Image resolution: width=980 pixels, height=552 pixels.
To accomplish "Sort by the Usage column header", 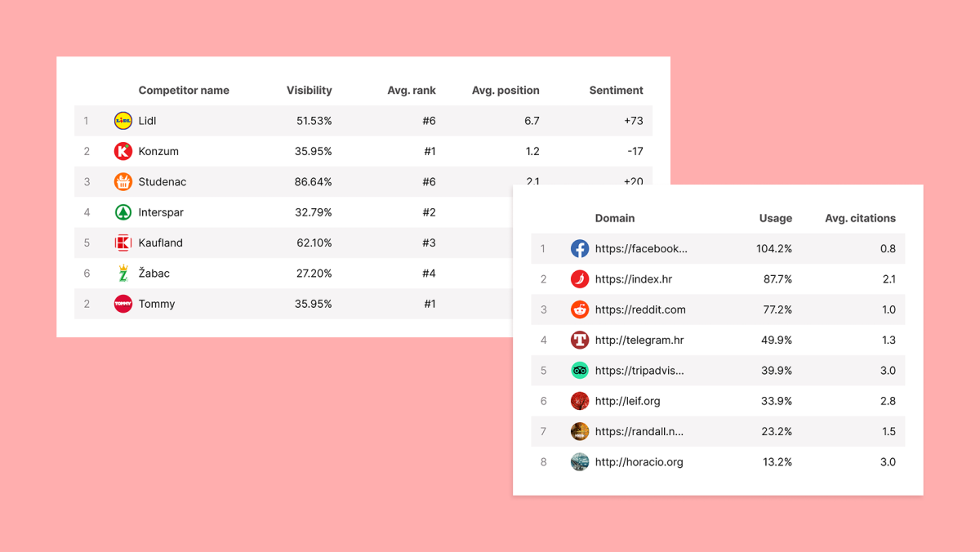I will 776,218.
